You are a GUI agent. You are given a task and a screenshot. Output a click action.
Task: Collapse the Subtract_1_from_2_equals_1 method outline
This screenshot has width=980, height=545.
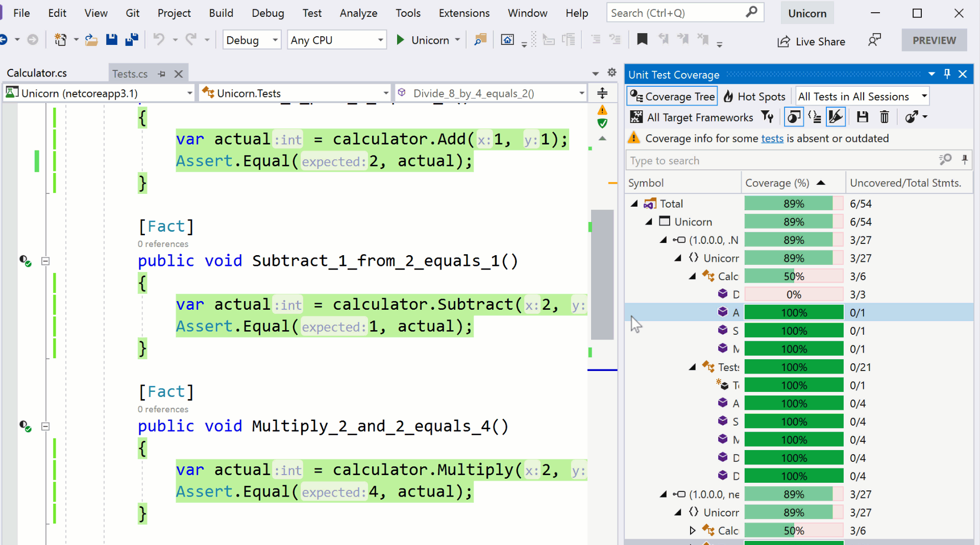[45, 261]
